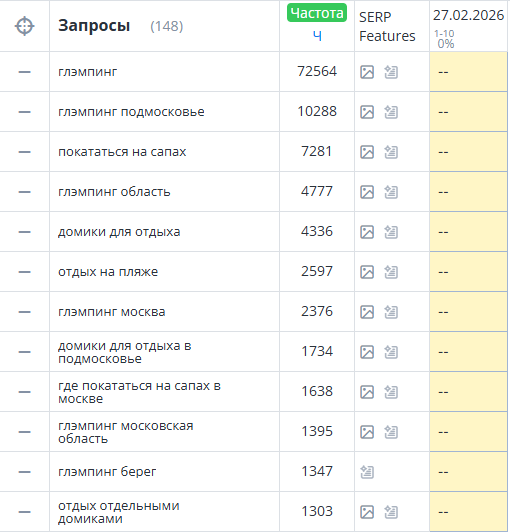Click the target crosshair icon in header
Image resolution: width=510 pixels, height=532 pixels.
tap(24, 26)
